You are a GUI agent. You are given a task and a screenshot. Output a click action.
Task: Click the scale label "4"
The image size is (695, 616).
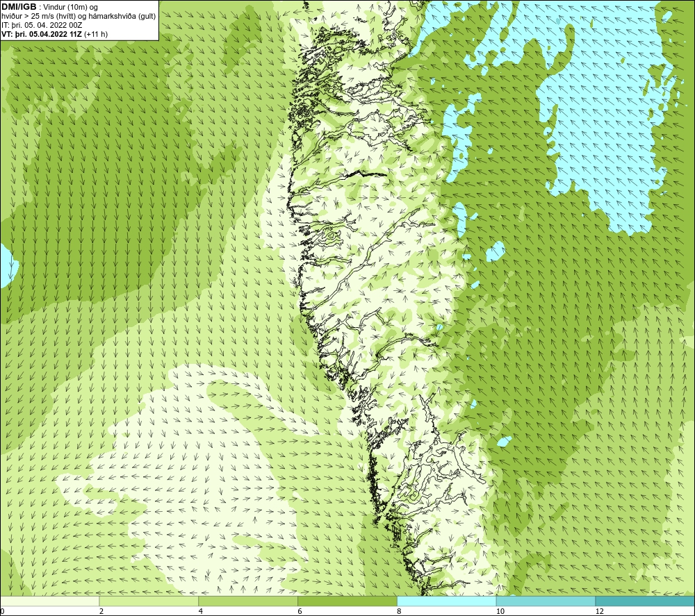coord(201,611)
